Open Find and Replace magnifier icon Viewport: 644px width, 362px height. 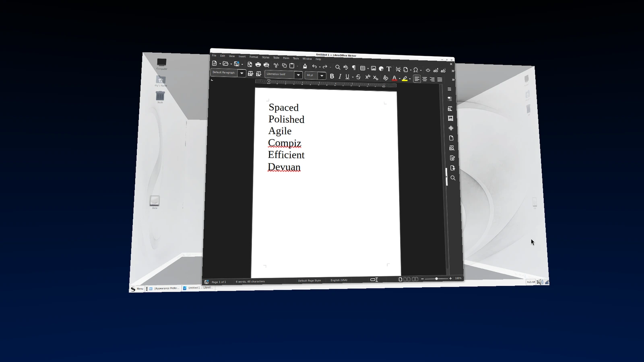click(x=338, y=67)
